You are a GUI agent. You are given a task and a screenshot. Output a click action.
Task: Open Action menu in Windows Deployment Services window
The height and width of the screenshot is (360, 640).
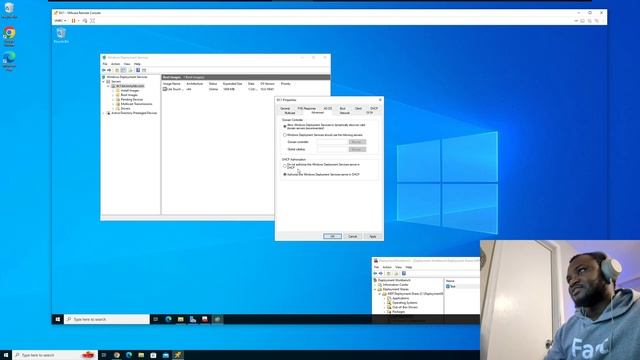[x=116, y=64]
